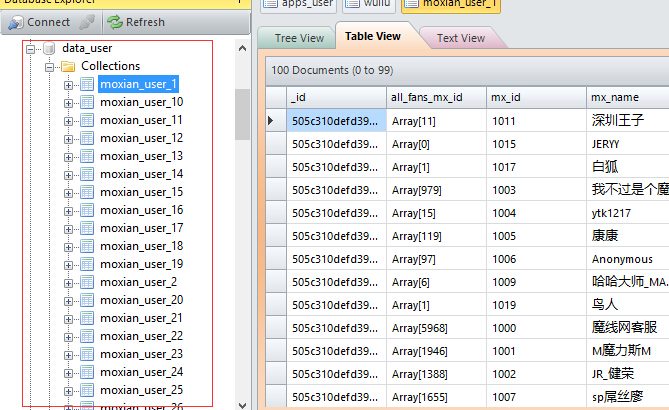Click the Array[1946] cell
The image size is (669, 410).
click(x=436, y=351)
